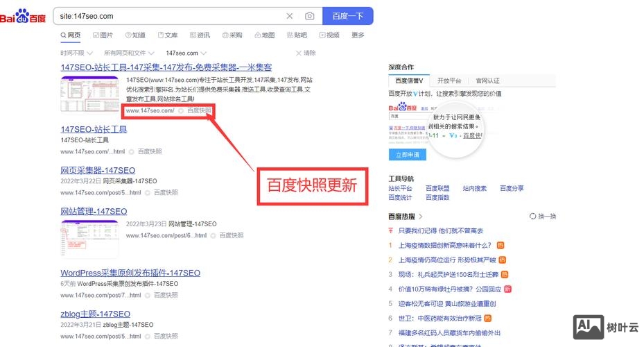The width and height of the screenshot is (644, 347).
Task: Open hot topic 只要我们记得 他们就不曾离去
Action: pos(441,231)
